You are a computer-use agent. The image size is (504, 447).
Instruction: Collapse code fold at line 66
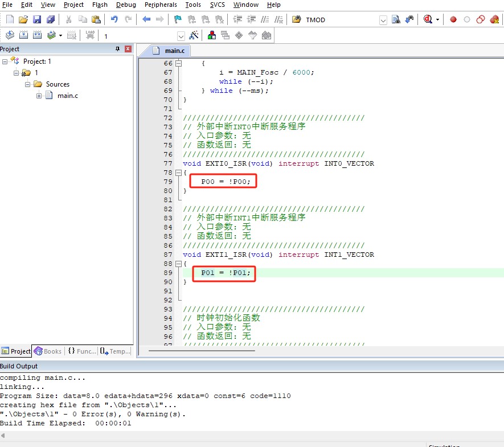point(179,63)
